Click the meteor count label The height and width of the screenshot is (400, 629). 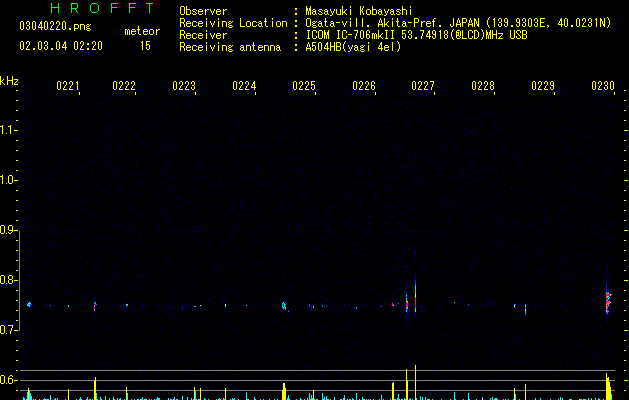pos(142,31)
